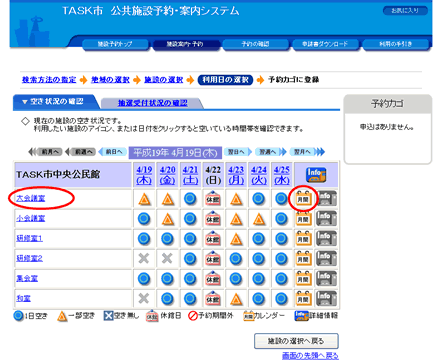Click partial-availability triangle for 大会議室 on 4/19
Viewport: 440px width, 362px height.
[144, 199]
